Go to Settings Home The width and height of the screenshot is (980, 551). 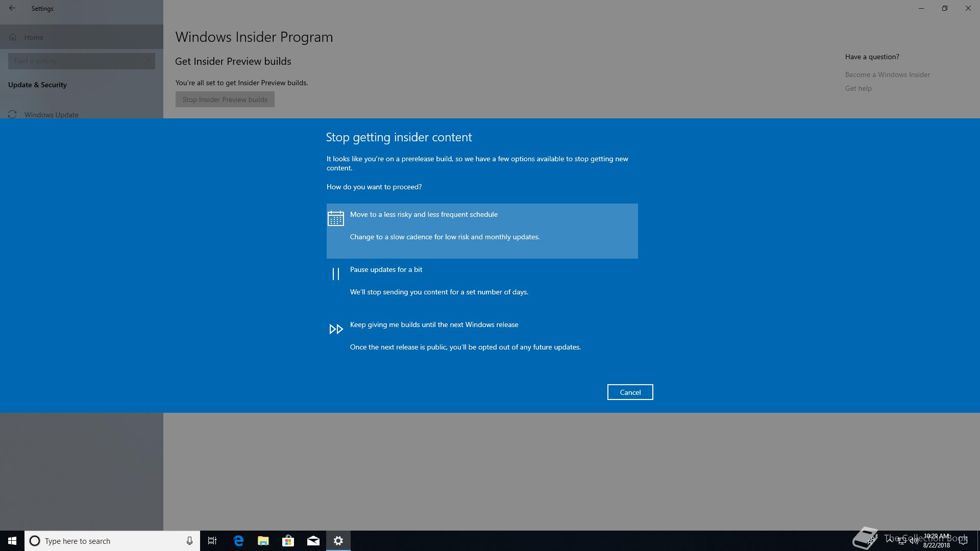pyautogui.click(x=82, y=37)
